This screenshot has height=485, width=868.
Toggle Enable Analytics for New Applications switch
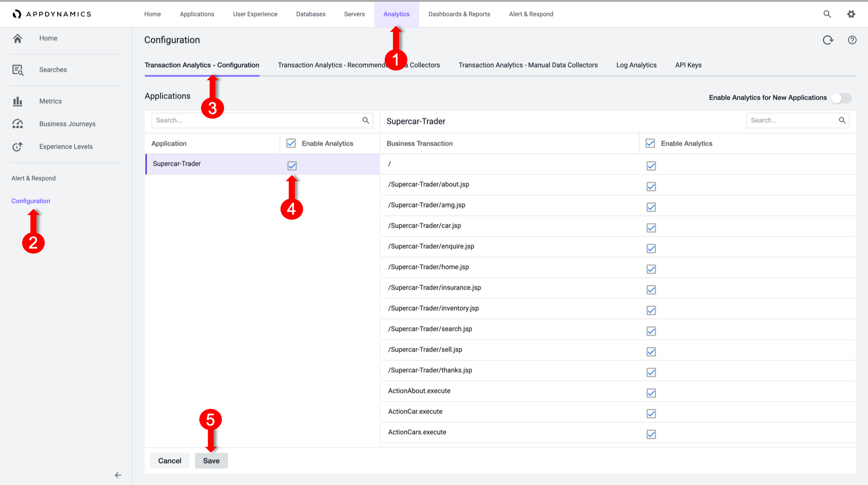pos(841,98)
